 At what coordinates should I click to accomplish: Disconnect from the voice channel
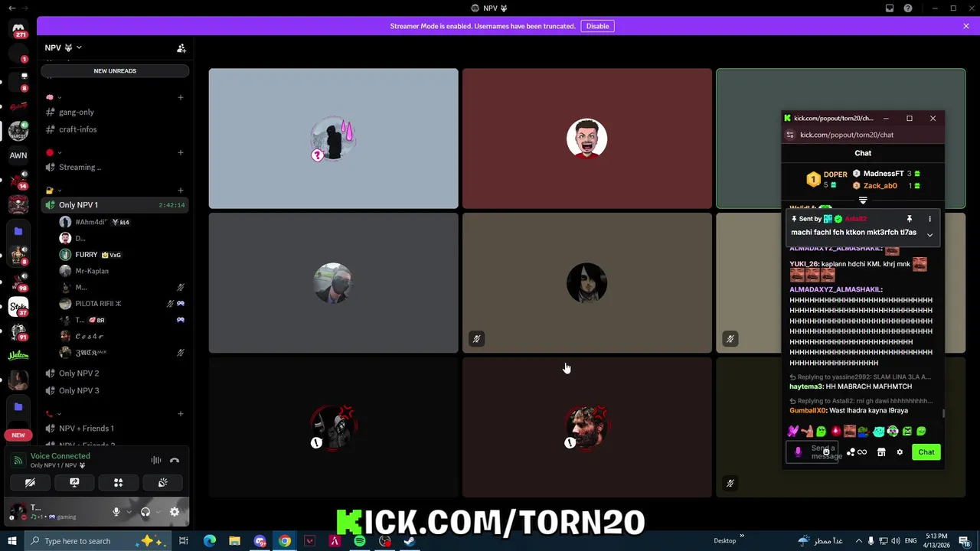pos(175,460)
